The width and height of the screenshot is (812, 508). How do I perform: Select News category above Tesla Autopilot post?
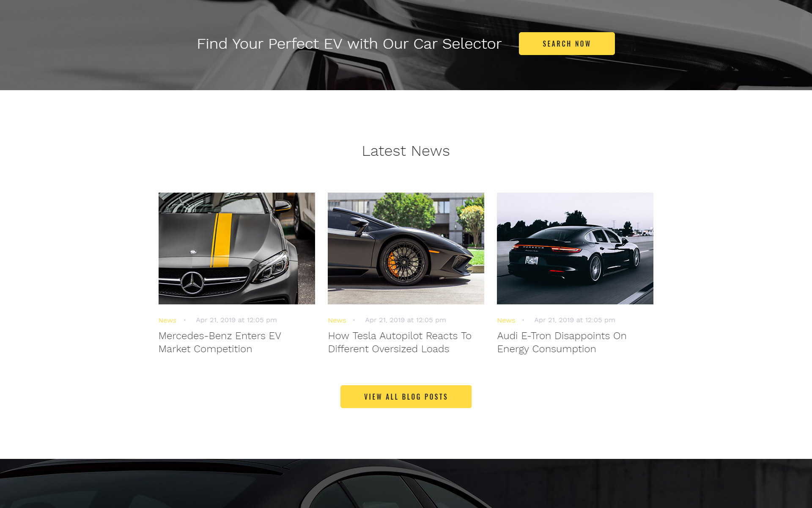coord(337,320)
